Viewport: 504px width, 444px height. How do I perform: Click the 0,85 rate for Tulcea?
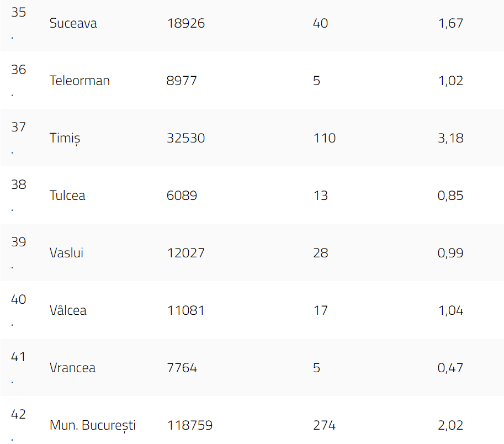[x=450, y=196]
